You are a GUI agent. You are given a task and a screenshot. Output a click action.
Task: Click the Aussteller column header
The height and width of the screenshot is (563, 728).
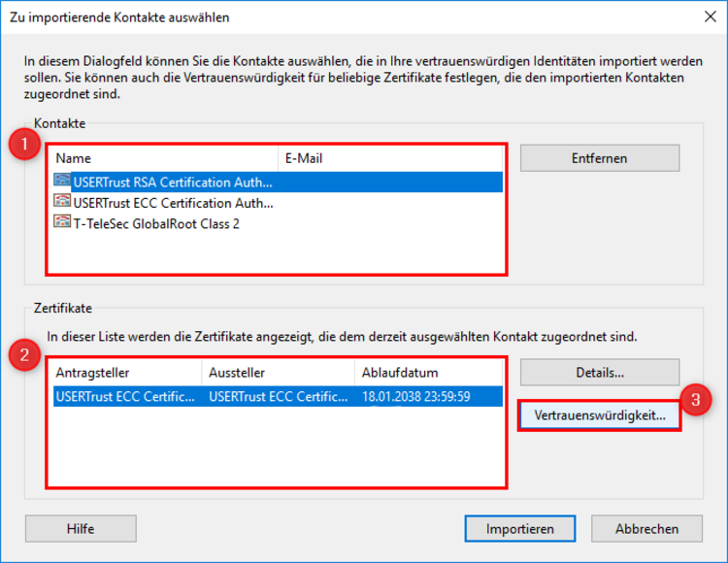[x=279, y=373]
